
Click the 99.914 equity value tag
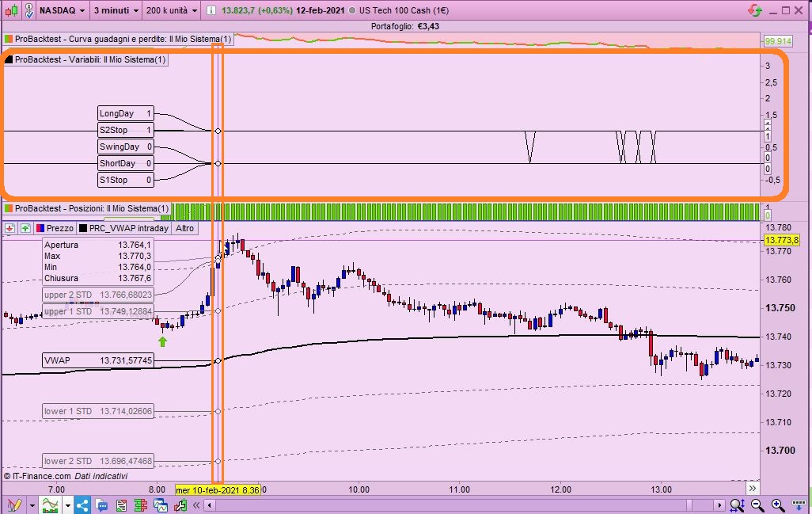tap(778, 41)
